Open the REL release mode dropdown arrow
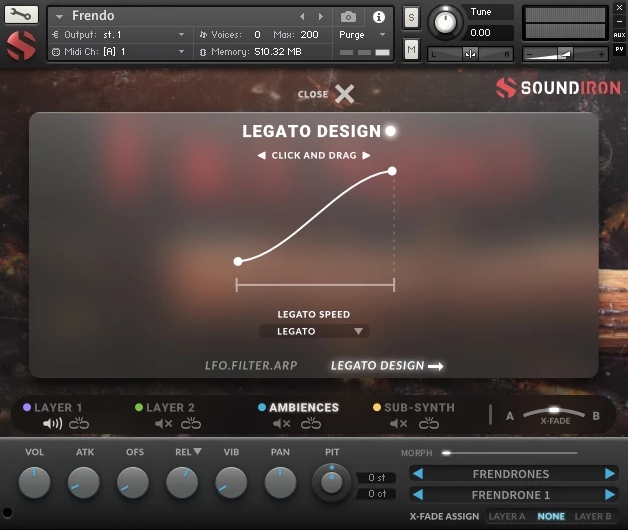Screen dimensions: 628x530 197,451
